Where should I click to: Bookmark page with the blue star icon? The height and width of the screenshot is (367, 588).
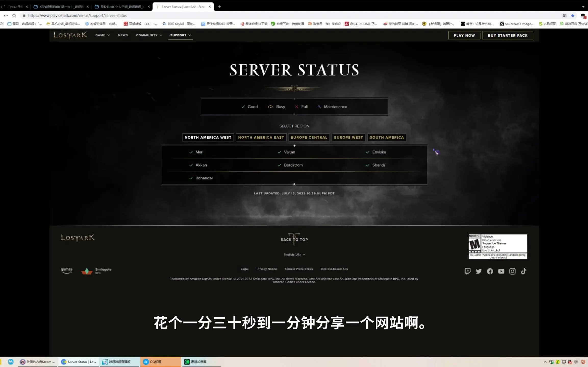click(573, 16)
